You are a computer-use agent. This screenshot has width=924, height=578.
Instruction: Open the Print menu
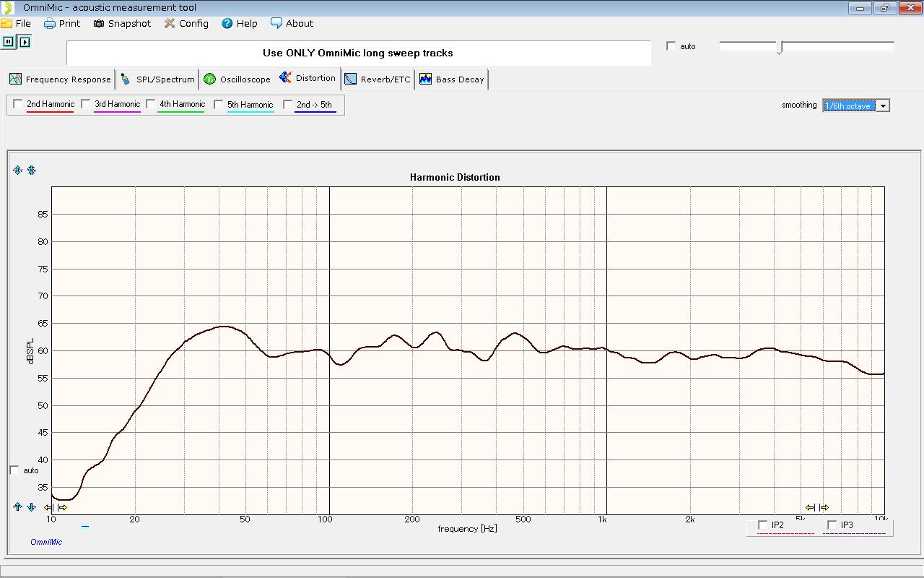click(62, 23)
